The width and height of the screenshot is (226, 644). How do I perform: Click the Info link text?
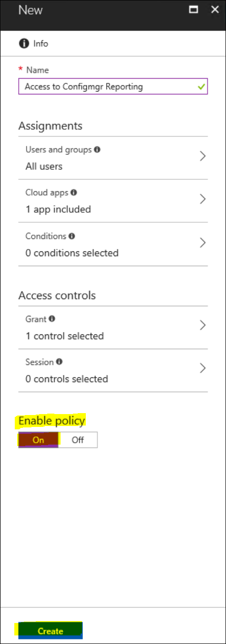(x=41, y=43)
